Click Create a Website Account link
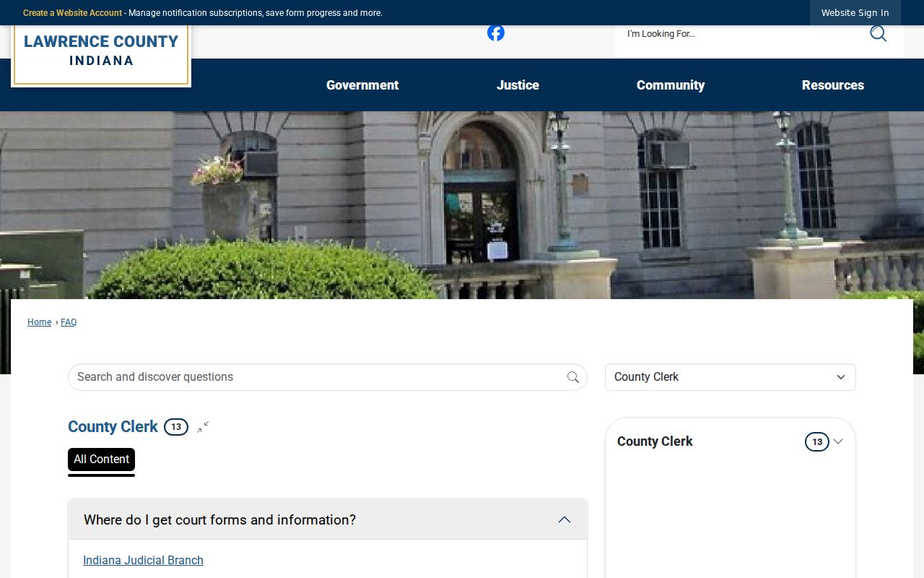The height and width of the screenshot is (578, 924). pos(72,13)
